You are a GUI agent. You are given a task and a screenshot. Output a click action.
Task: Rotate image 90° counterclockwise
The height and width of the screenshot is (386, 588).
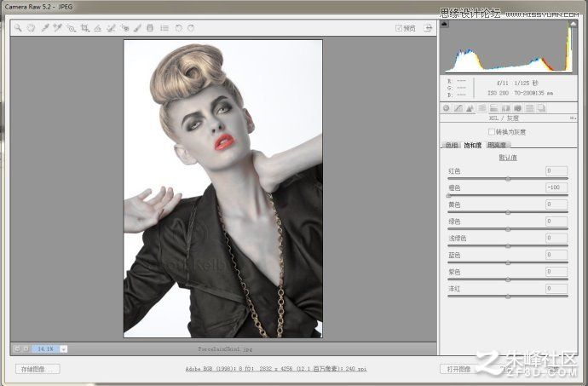click(x=178, y=28)
